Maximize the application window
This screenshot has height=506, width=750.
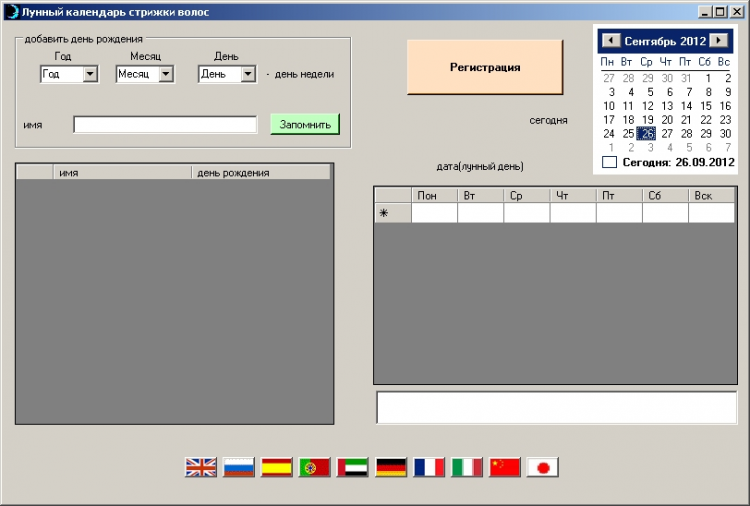pos(720,12)
